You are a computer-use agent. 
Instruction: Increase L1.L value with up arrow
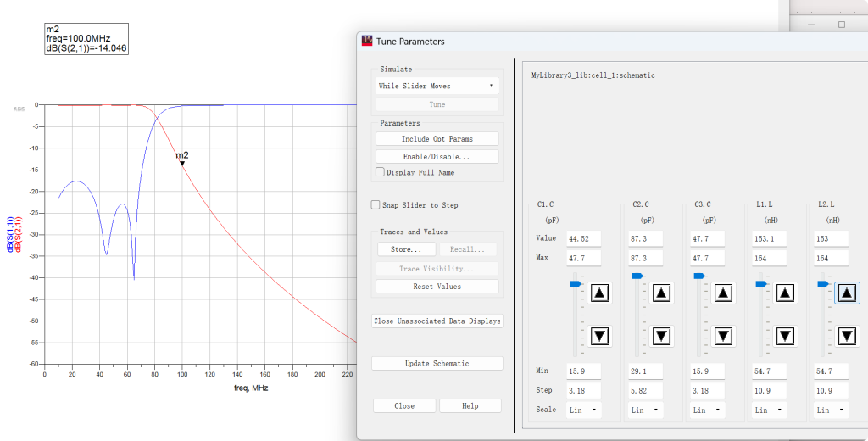point(786,293)
